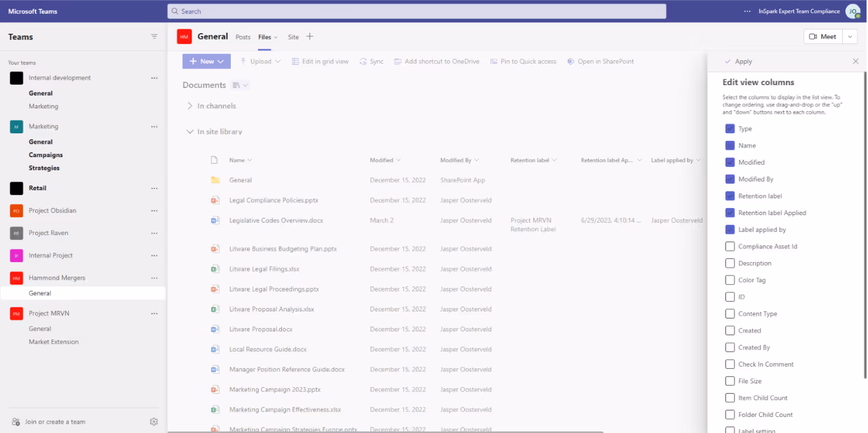This screenshot has height=433, width=868.
Task: Open Litware Proposal.docx file
Action: 261,330
